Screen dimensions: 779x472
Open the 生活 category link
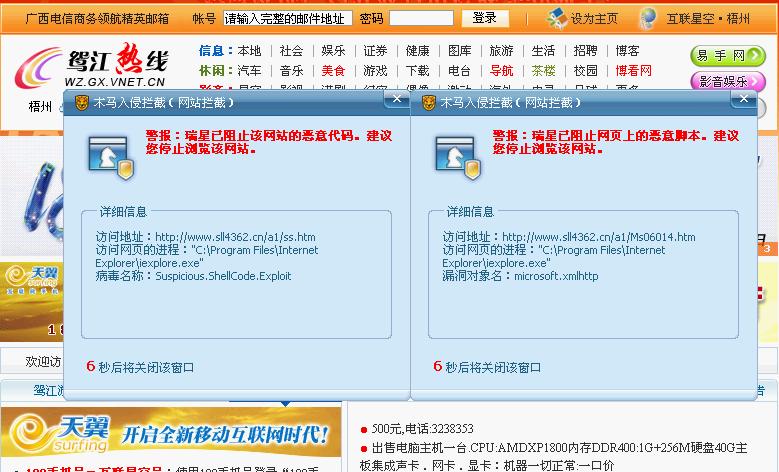point(543,51)
